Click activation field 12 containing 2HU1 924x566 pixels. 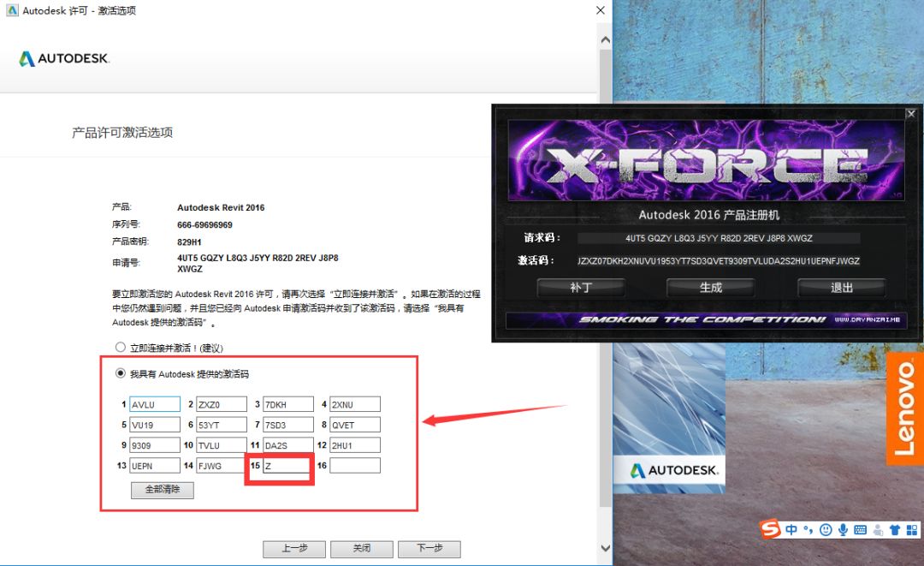pos(355,445)
